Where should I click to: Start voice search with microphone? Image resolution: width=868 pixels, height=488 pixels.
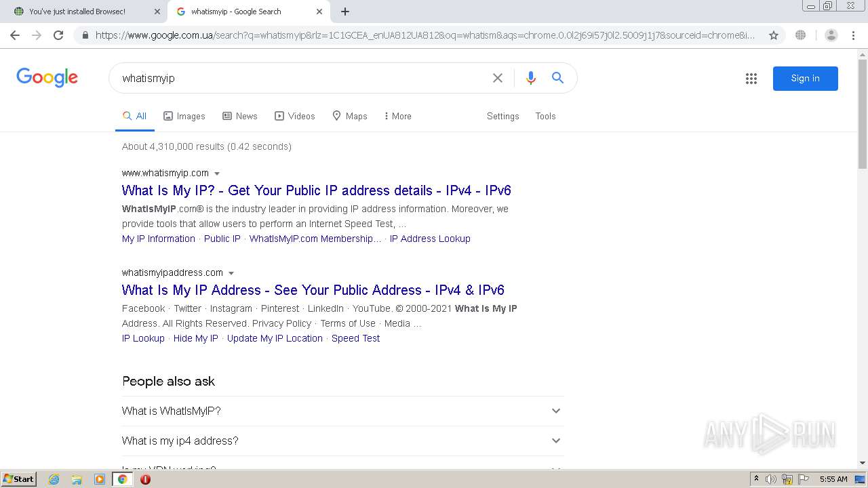[x=531, y=78]
